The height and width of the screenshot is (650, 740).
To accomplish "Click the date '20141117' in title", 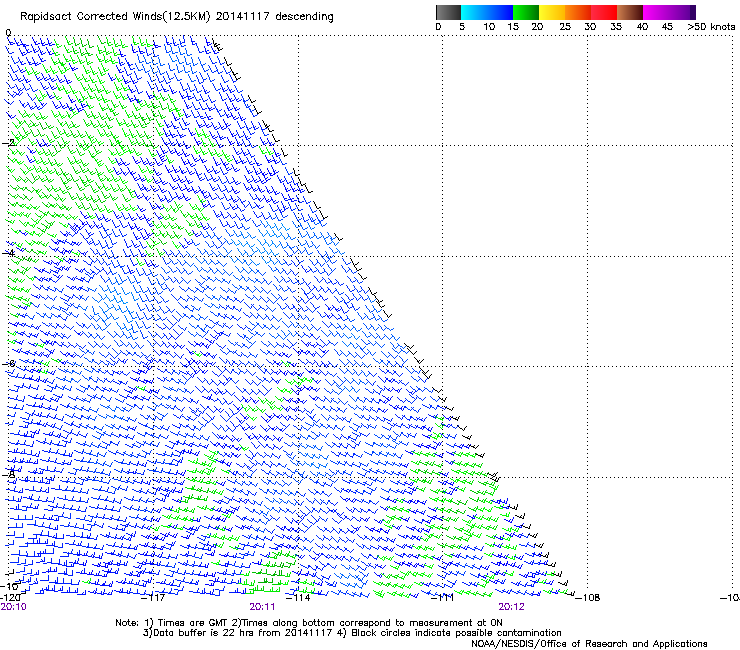I will 243,17.
